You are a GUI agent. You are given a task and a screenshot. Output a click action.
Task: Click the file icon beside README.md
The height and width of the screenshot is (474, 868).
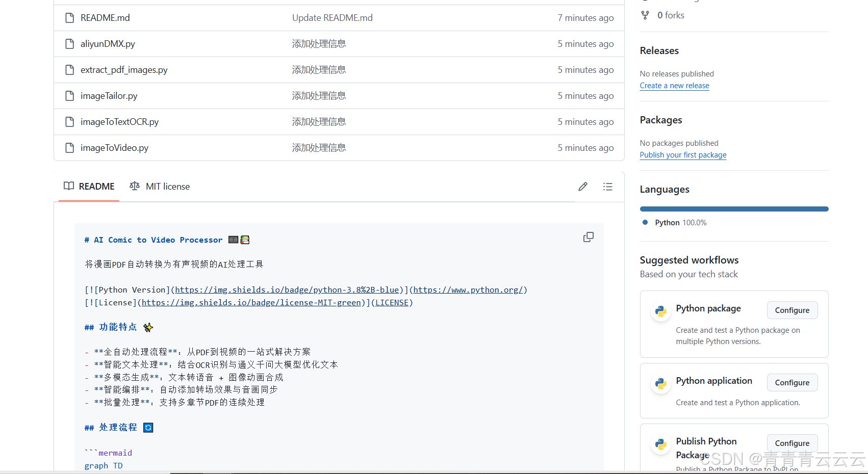pyautogui.click(x=70, y=18)
